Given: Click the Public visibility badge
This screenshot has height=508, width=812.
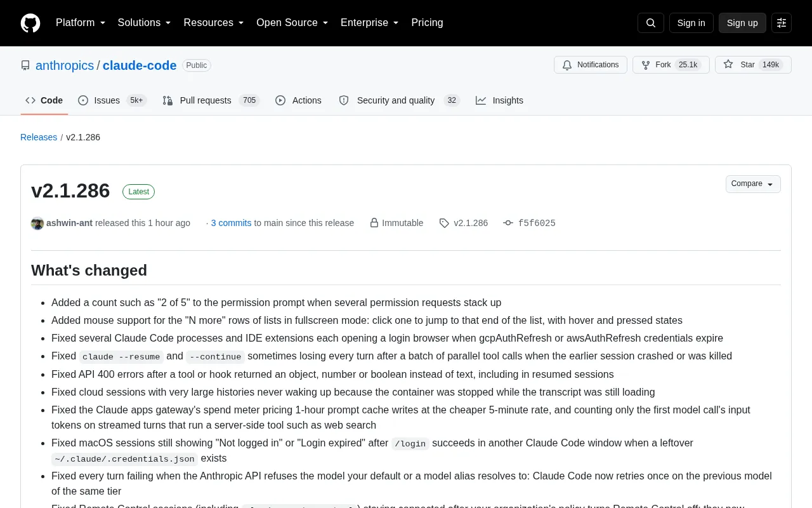Looking at the screenshot, I should 197,65.
